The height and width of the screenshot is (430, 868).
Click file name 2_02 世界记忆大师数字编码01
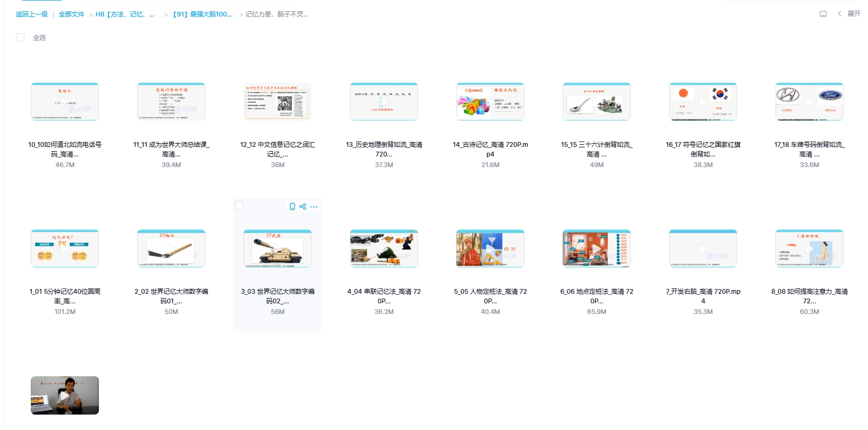[x=171, y=296]
